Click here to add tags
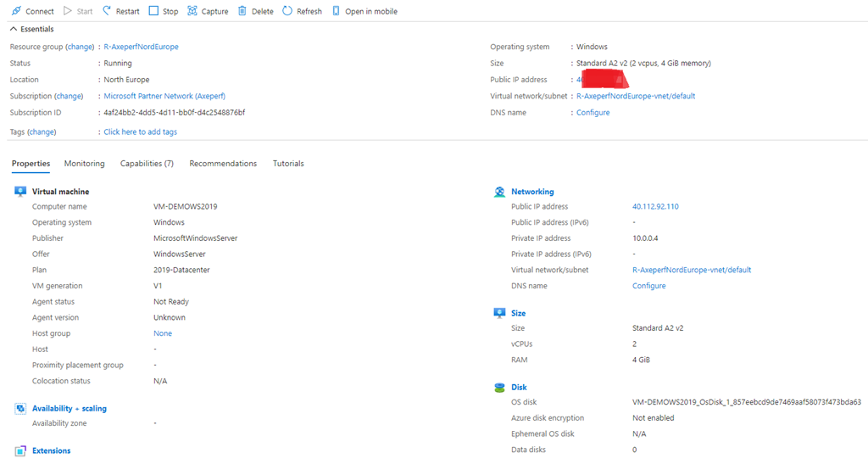The image size is (868, 464). pyautogui.click(x=140, y=132)
